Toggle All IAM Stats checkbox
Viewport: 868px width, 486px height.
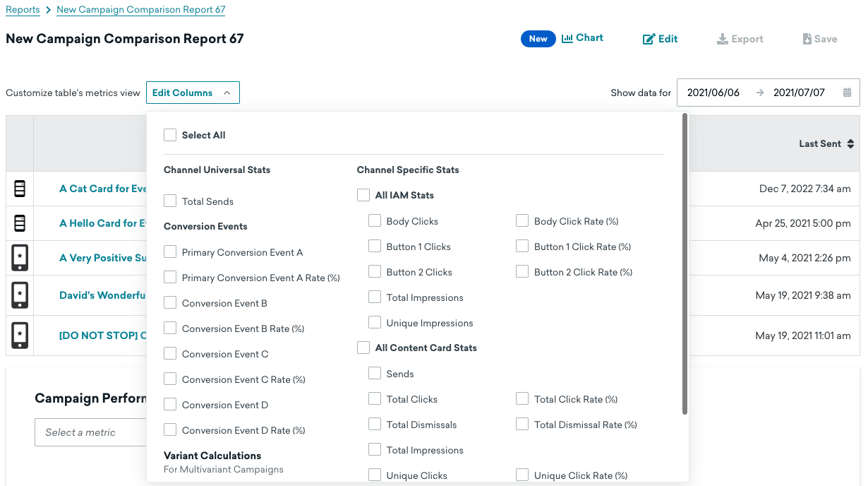363,196
